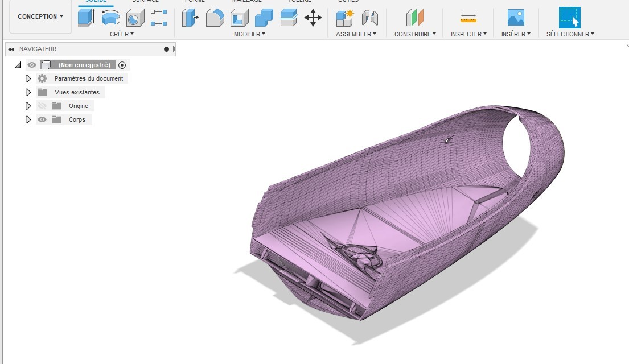This screenshot has width=629, height=364.
Task: Select the Combine tool icon
Action: tap(264, 18)
